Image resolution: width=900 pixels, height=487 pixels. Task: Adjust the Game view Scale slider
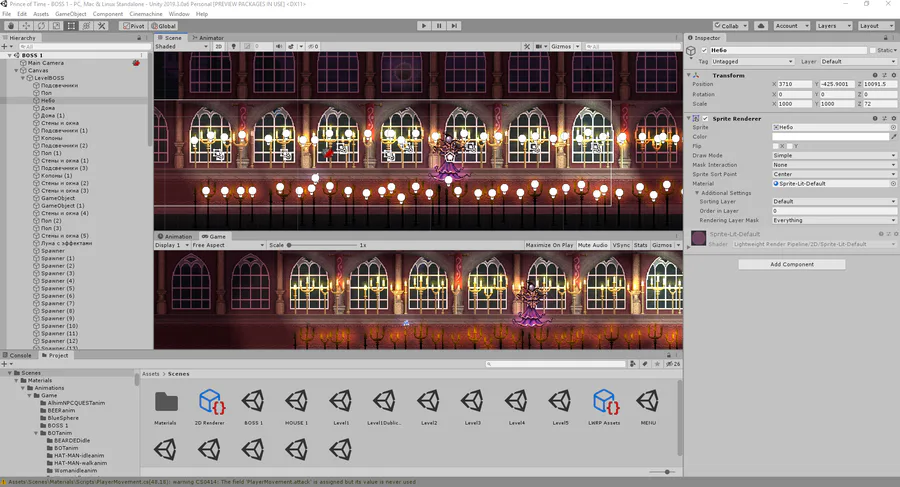(323, 245)
